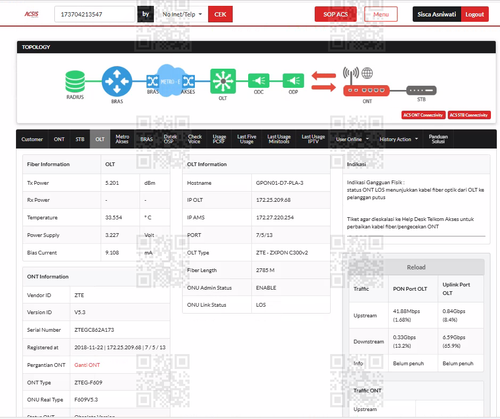Click the ACS ONT Connectivity button
This screenshot has width=500, height=419.
pos(423,115)
